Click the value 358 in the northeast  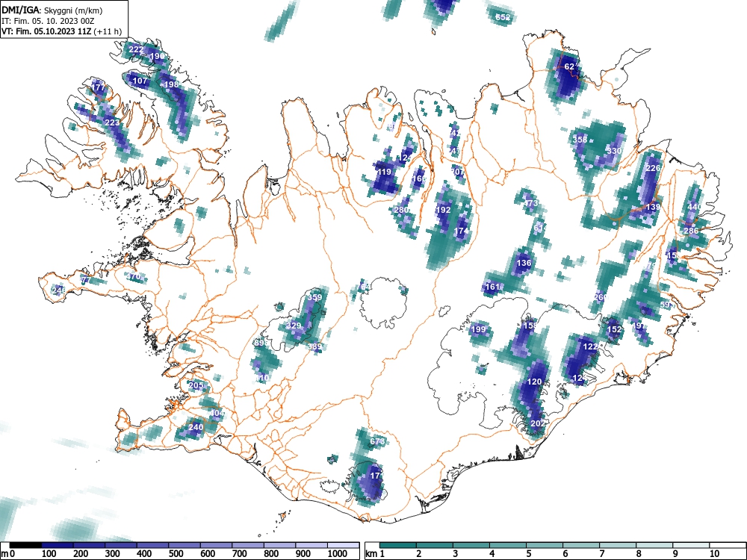pyautogui.click(x=580, y=140)
